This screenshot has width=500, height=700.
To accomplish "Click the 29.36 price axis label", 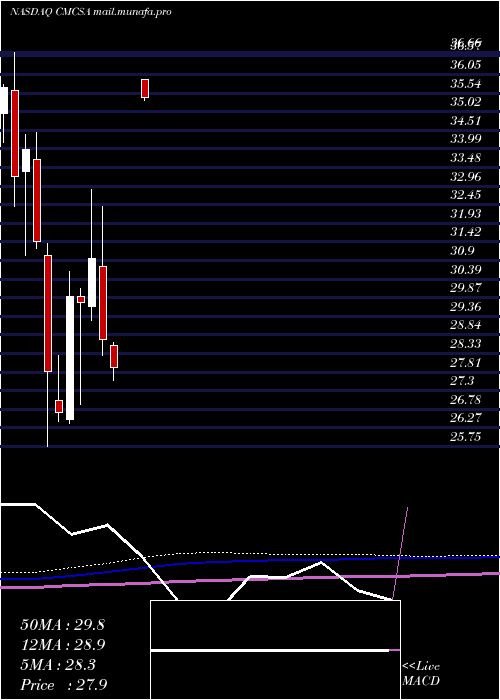I will [465, 306].
